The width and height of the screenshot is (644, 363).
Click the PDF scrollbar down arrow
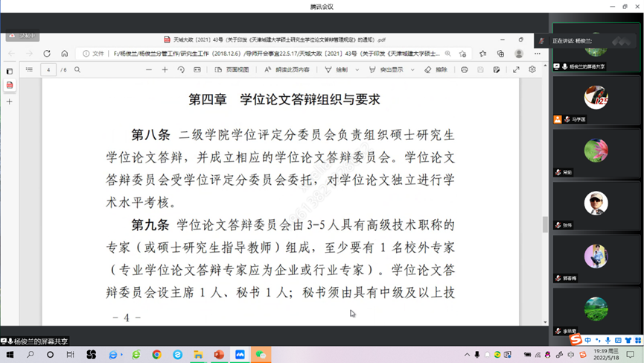(x=545, y=322)
